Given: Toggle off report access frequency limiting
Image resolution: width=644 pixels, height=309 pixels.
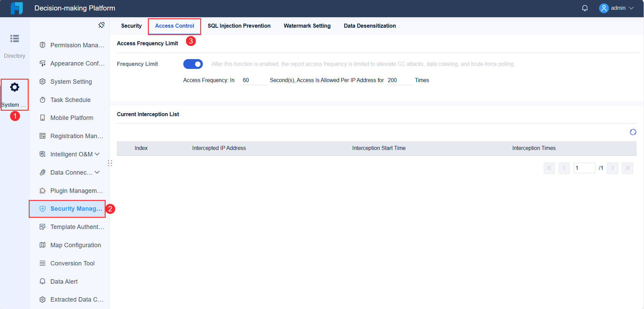Looking at the screenshot, I should tap(193, 64).
